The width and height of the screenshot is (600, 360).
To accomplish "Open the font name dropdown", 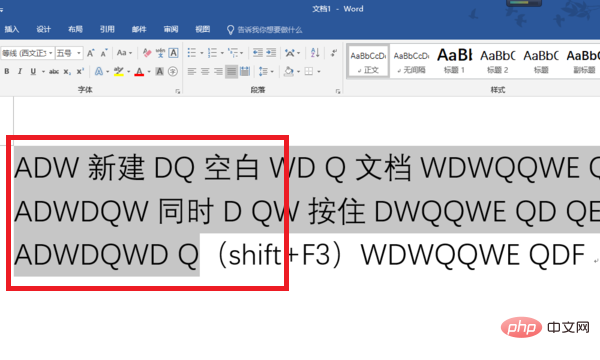I will tap(51, 53).
